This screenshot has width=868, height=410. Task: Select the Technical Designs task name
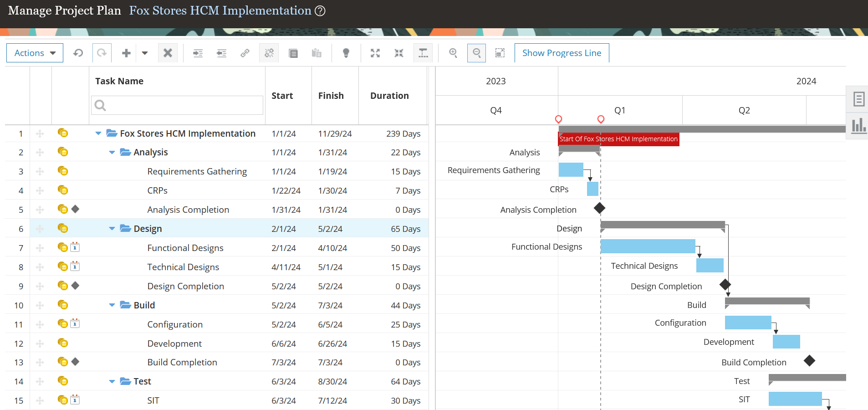(x=183, y=267)
